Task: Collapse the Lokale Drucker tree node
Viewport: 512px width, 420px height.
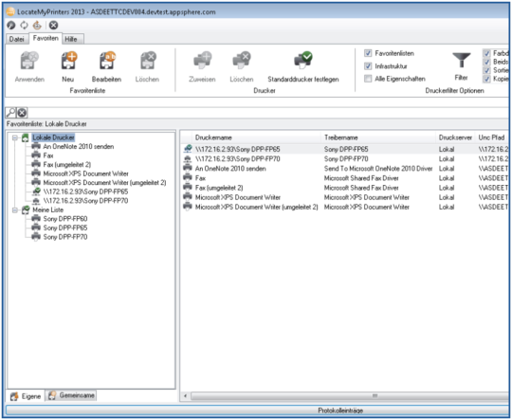Action: coord(15,137)
